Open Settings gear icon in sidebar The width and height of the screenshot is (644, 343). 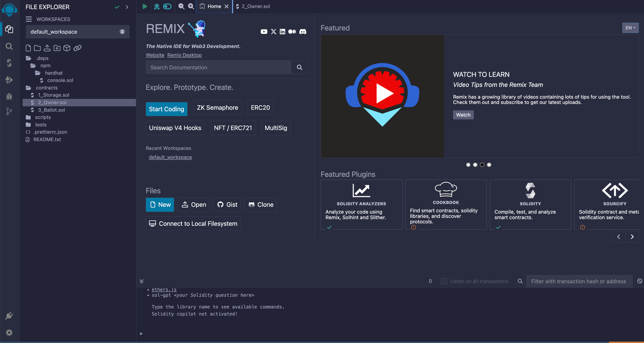tap(9, 333)
